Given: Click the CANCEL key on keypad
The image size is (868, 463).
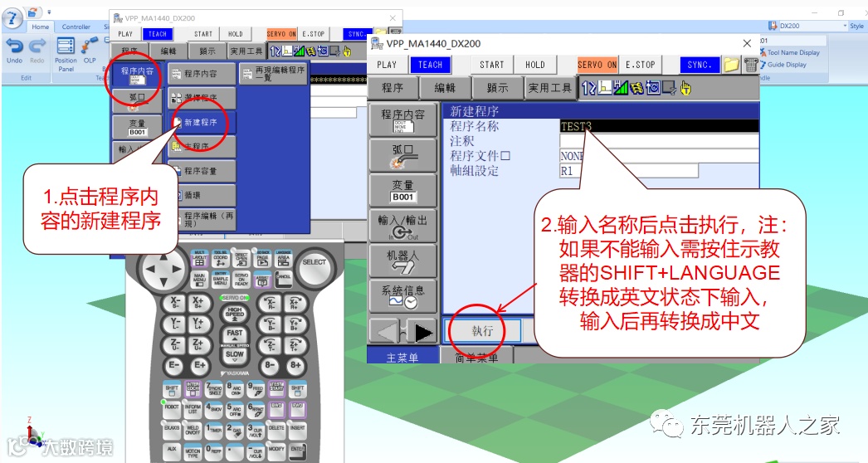Looking at the screenshot, I should 284,279.
